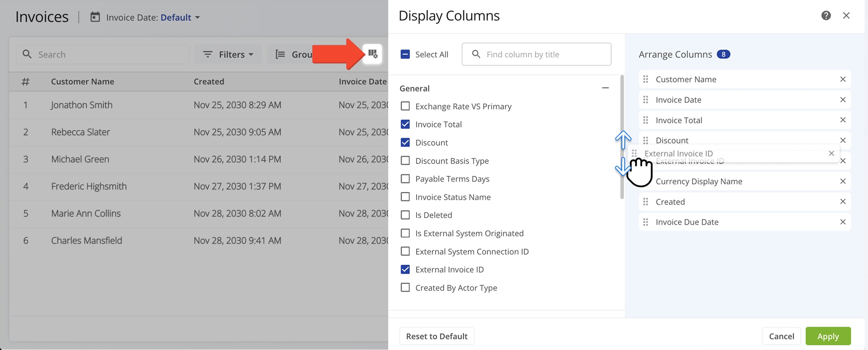Select the Frederic Highsmith row
Viewport: 868px width, 350px height.
click(198, 186)
